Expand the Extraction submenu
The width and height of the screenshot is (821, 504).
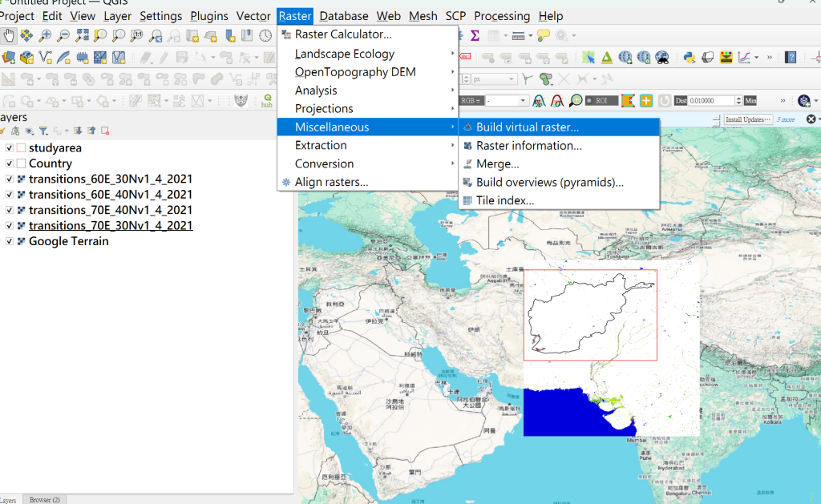click(x=367, y=146)
